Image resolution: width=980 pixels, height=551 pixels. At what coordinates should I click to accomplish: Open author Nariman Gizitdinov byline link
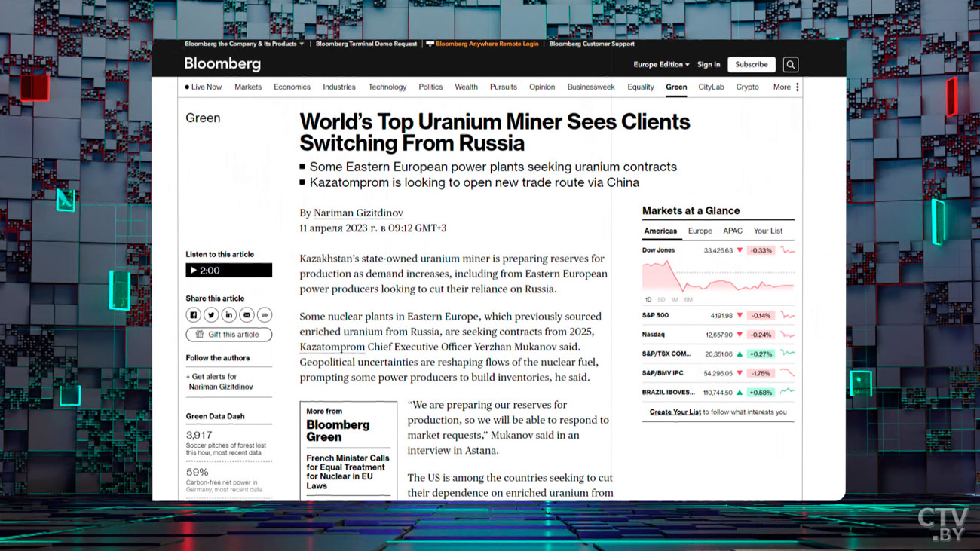(358, 213)
